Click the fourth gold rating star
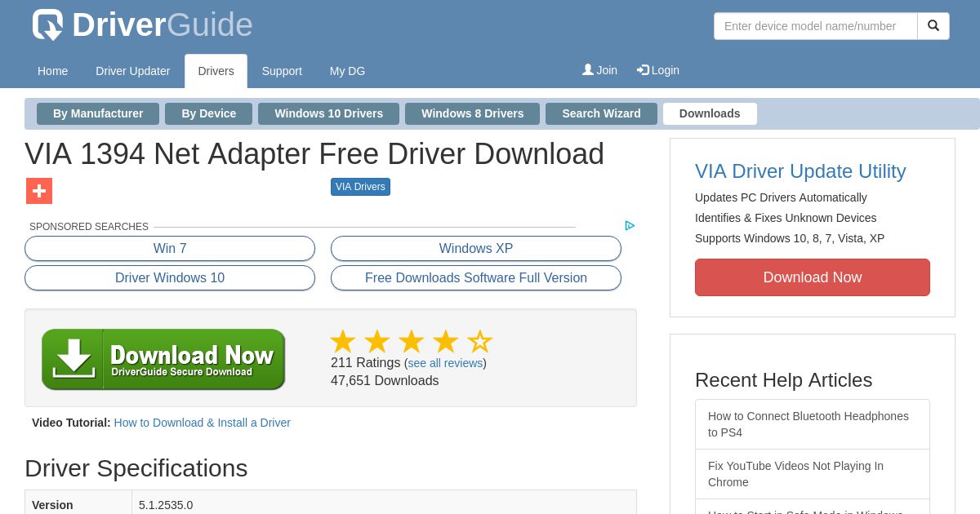Viewport: 980px width, 514px height. [446, 341]
